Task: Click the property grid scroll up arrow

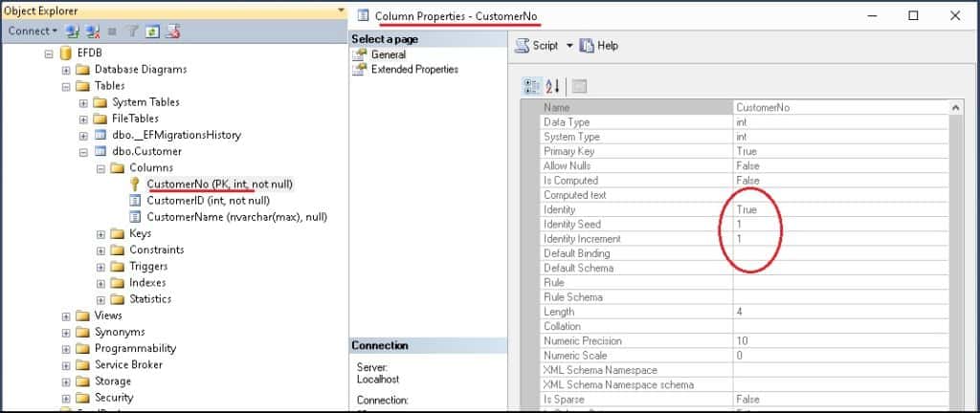Action: pos(956,107)
